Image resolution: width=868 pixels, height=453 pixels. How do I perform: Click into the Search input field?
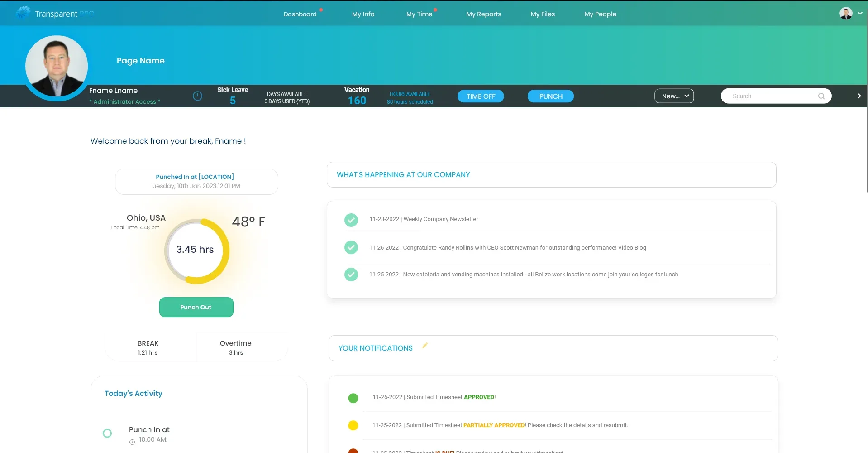tap(769, 96)
